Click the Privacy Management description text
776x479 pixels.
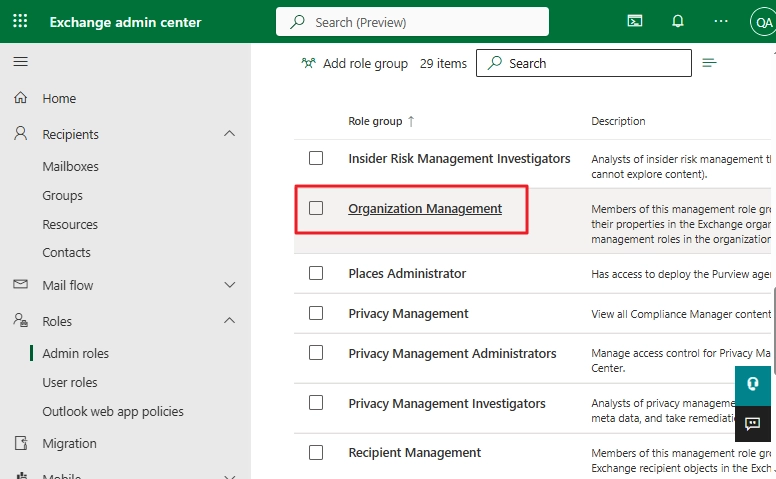pos(681,314)
